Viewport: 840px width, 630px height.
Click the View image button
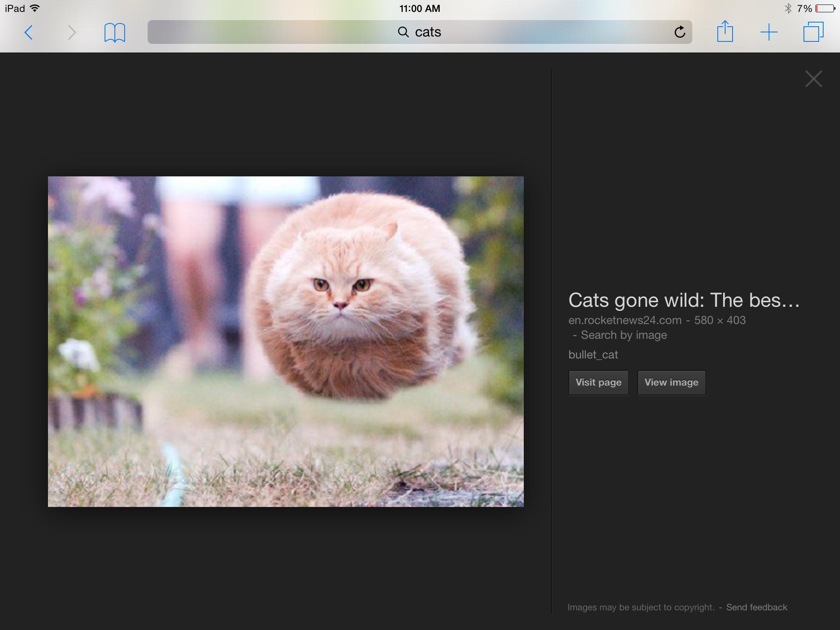click(671, 383)
